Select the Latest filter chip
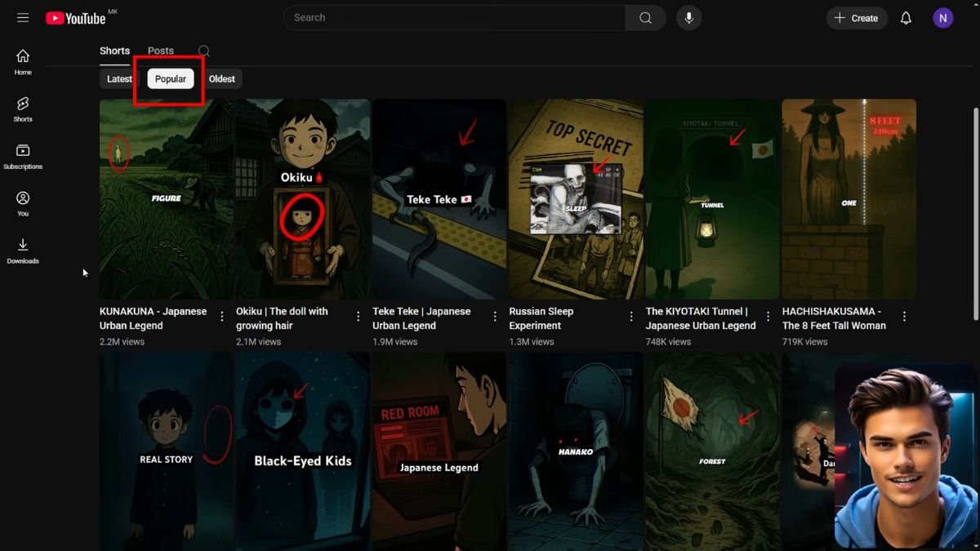 coord(119,79)
